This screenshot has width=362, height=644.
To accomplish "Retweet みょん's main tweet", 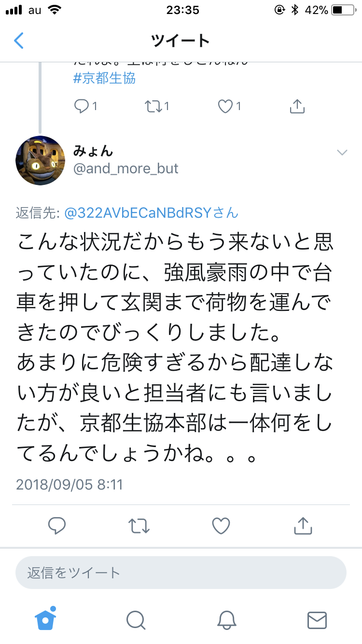I will [x=139, y=526].
